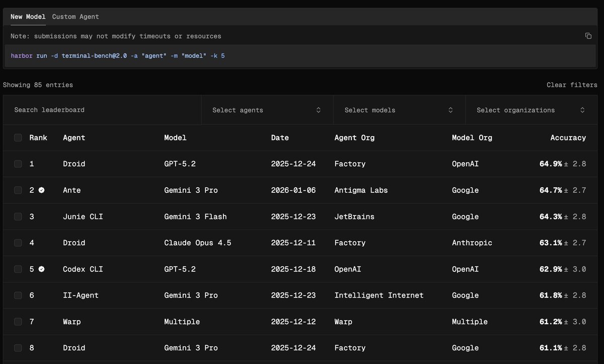Sort by the Accuracy column header
Screen dimensions: 604x364
(568, 137)
